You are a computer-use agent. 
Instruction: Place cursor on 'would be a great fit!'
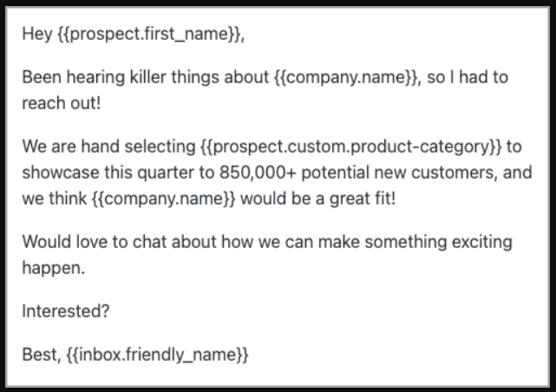pos(318,199)
